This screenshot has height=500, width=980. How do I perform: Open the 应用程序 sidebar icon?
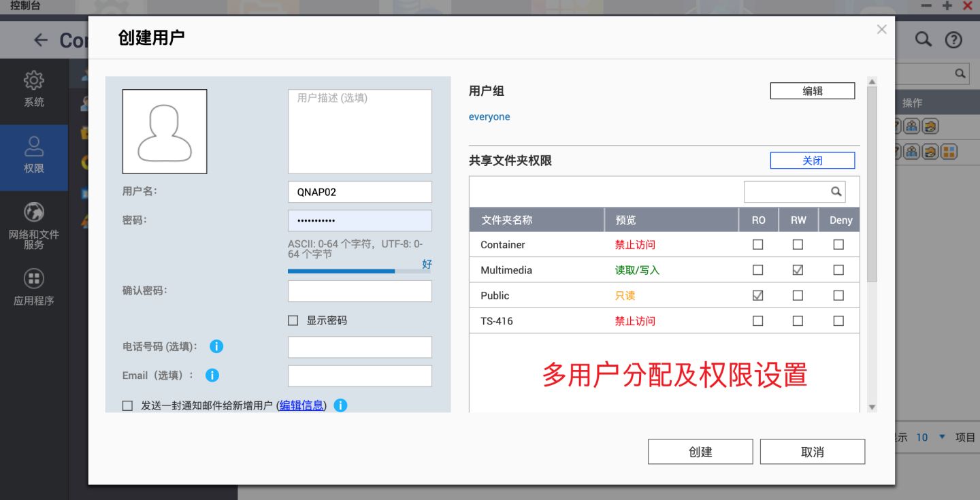point(33,283)
